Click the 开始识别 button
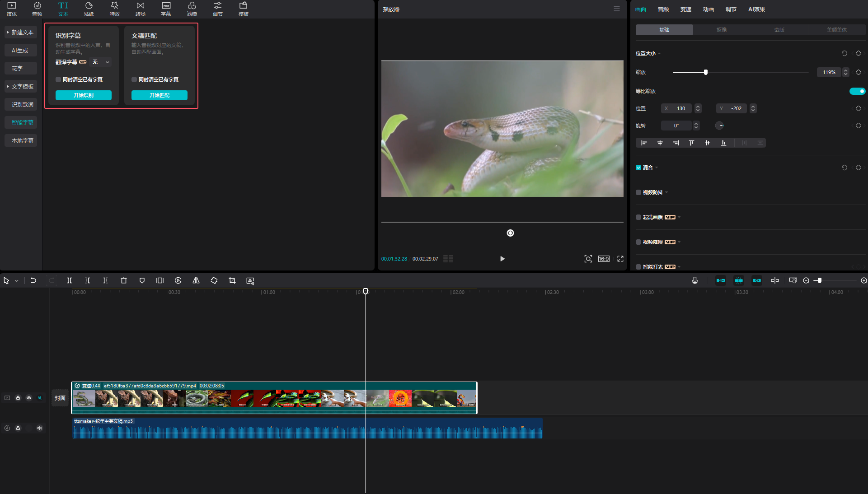The image size is (868, 494). tap(84, 95)
